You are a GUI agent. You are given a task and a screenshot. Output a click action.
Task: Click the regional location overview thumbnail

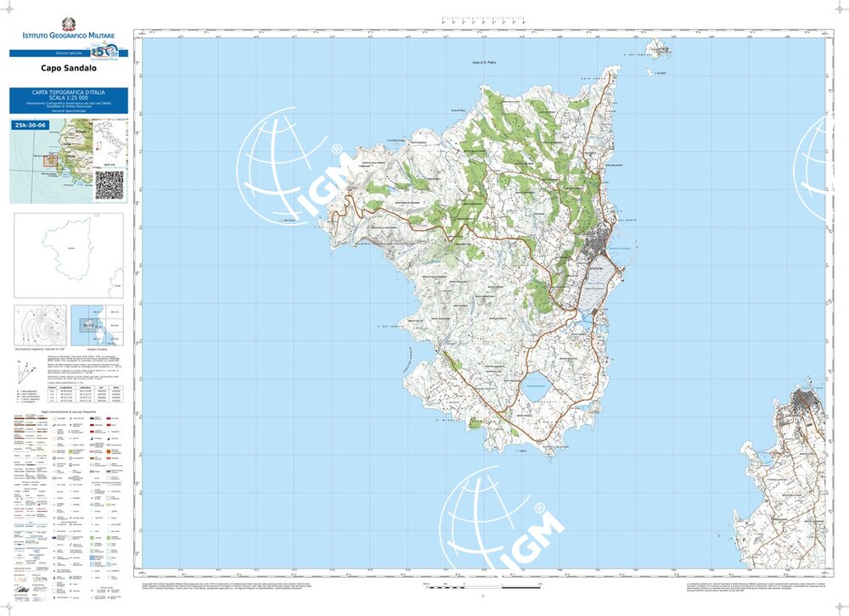click(49, 160)
